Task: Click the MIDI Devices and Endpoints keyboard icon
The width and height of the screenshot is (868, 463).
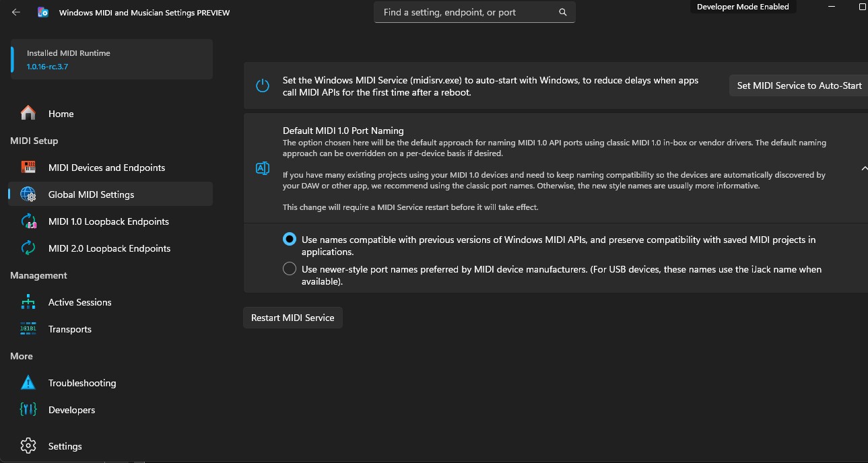Action: tap(28, 167)
